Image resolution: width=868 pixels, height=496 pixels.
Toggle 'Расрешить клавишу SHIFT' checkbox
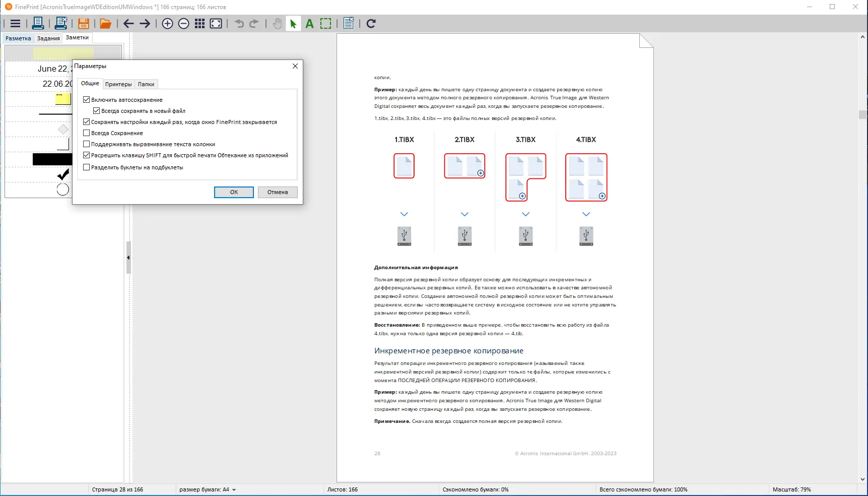click(x=87, y=155)
